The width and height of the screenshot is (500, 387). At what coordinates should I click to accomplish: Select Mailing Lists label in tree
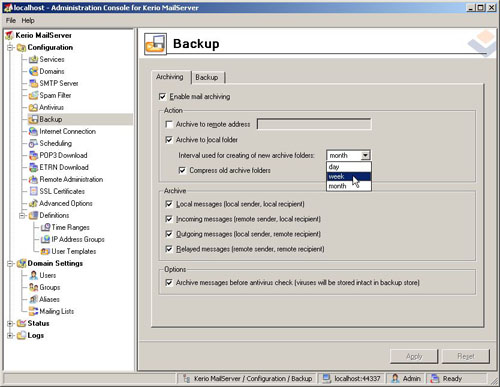57,311
